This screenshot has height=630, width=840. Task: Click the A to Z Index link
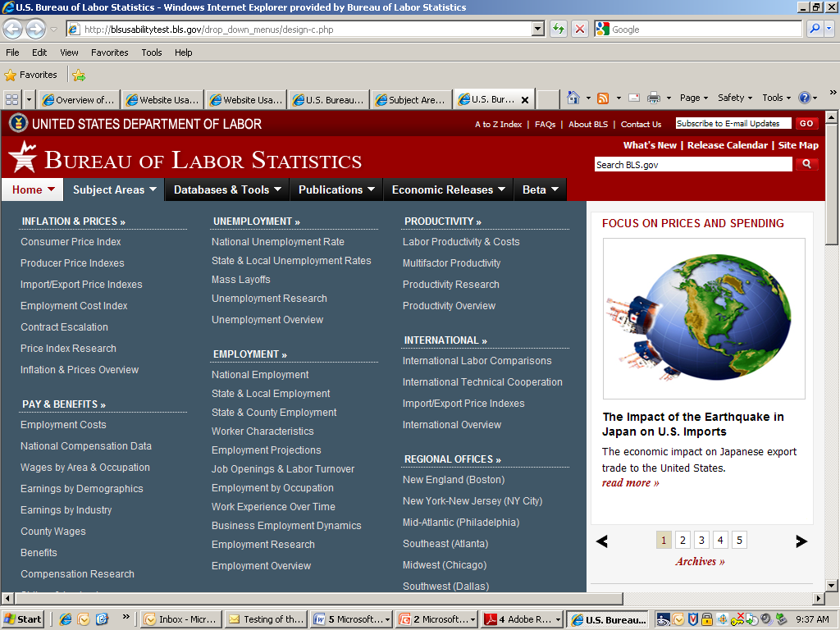(498, 124)
